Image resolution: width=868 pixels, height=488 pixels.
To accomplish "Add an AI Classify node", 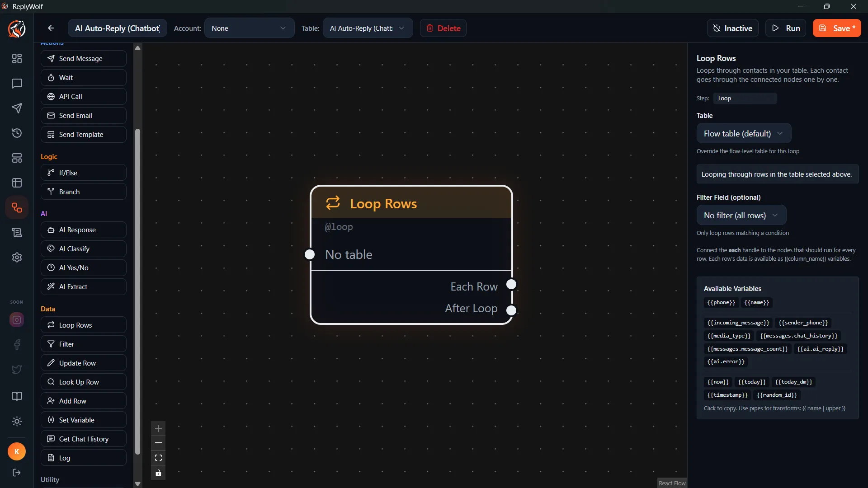I will 84,249.
